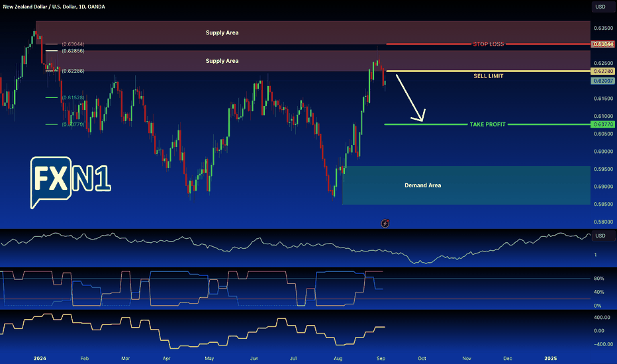Select the TAKE PROFIT line label
This screenshot has width=617, height=364.
pyautogui.click(x=487, y=124)
